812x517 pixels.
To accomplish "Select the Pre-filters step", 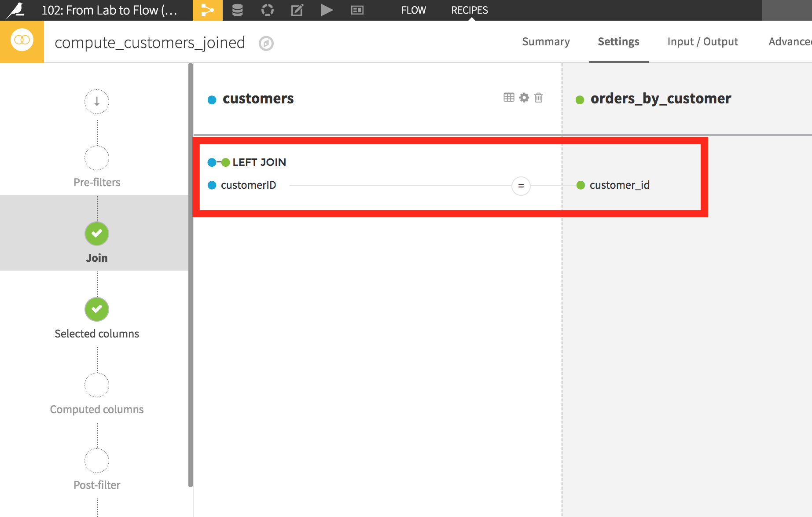I will [97, 167].
